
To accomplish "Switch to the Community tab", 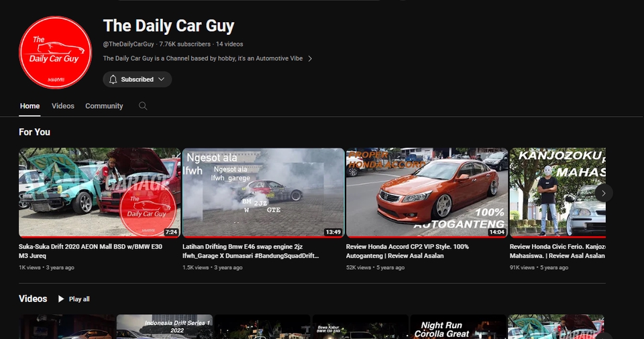I will point(104,106).
